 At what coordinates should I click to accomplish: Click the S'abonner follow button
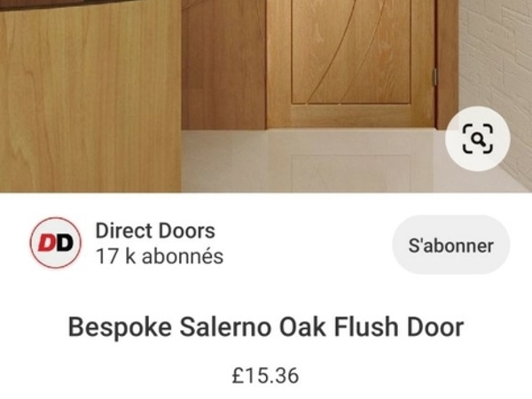[x=451, y=245]
